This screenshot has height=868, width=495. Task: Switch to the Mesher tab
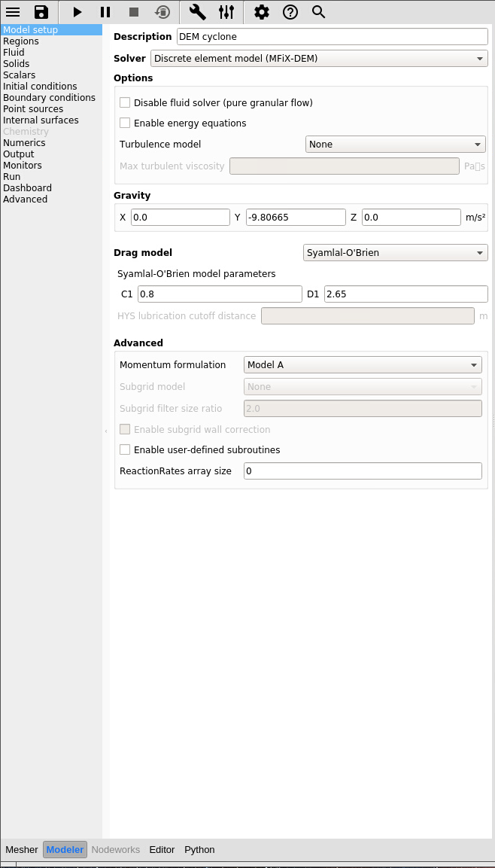(22, 849)
